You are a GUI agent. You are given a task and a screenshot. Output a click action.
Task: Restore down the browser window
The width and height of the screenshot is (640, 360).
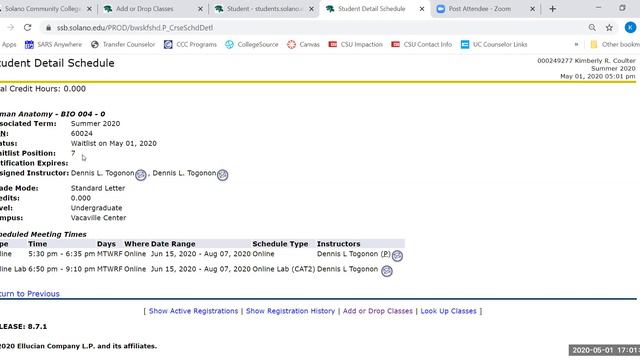point(622,8)
